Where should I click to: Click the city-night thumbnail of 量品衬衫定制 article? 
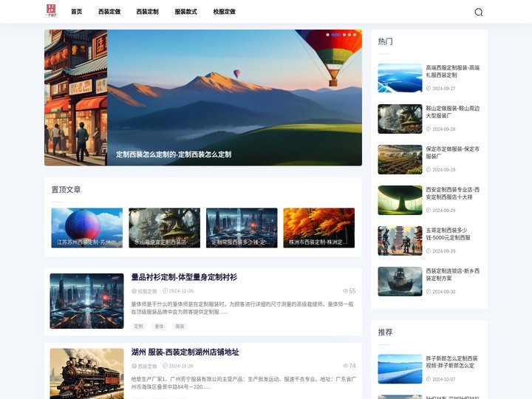click(87, 301)
